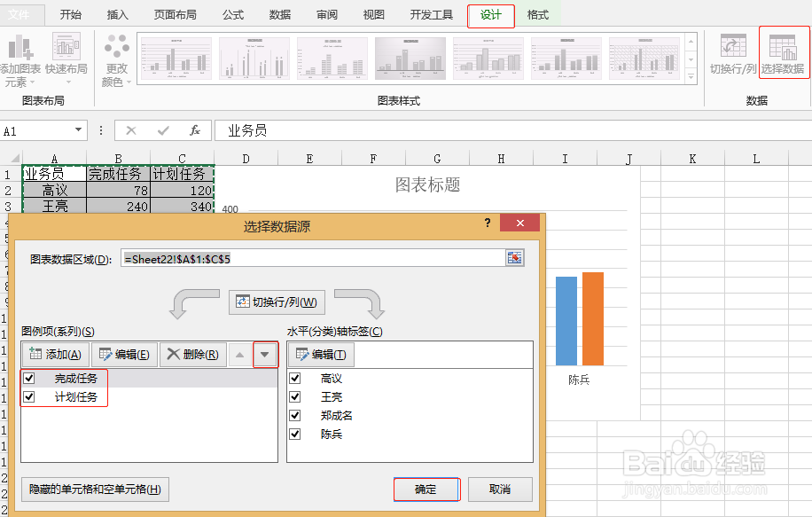Image resolution: width=812 pixels, height=517 pixels.
Task: Click the range collapse icon in 图表数据区域
Action: [x=515, y=257]
